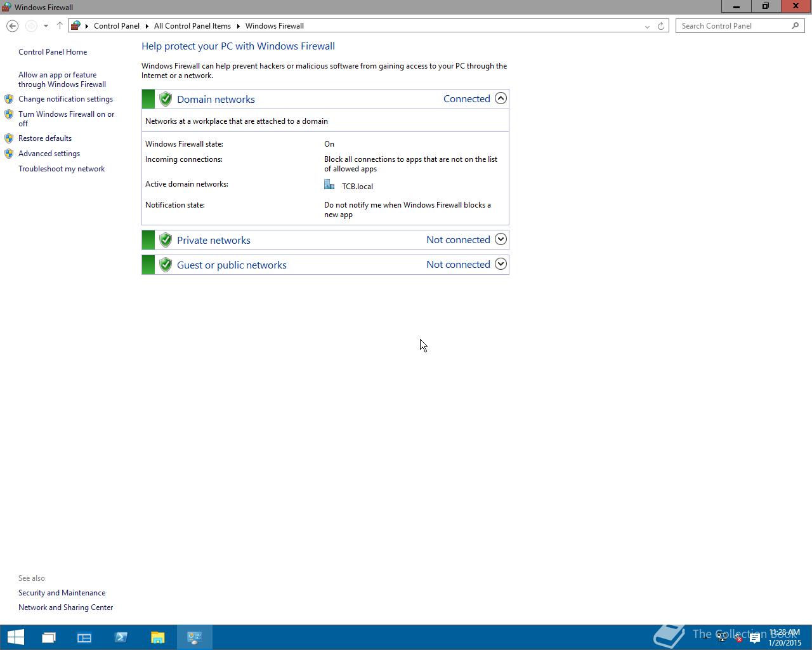Click network icon in system tray
This screenshot has width=812, height=650.
click(722, 638)
